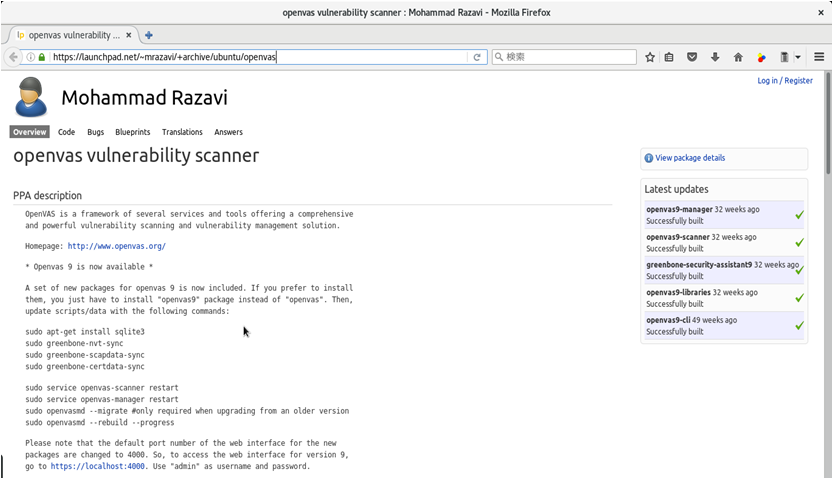This screenshot has width=833, height=479.
Task: Open the https://localhost:4000 link
Action: point(98,466)
